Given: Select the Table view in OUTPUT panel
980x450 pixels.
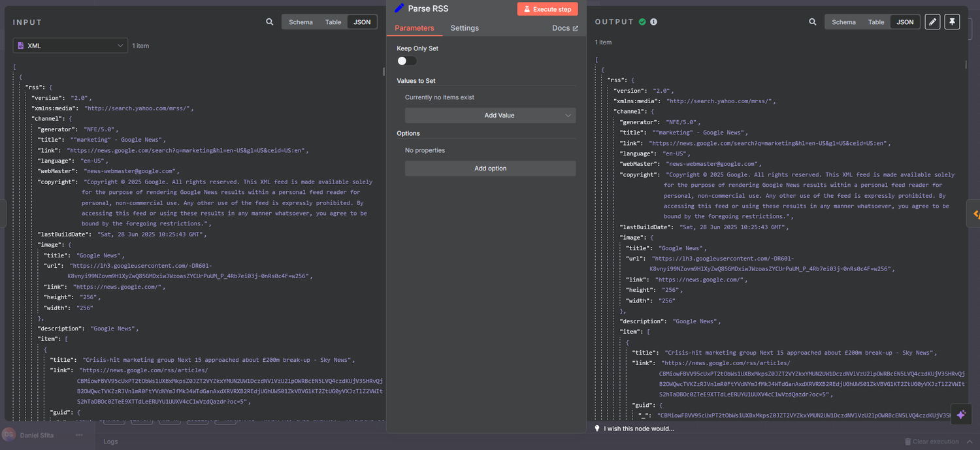Looking at the screenshot, I should click(x=876, y=22).
